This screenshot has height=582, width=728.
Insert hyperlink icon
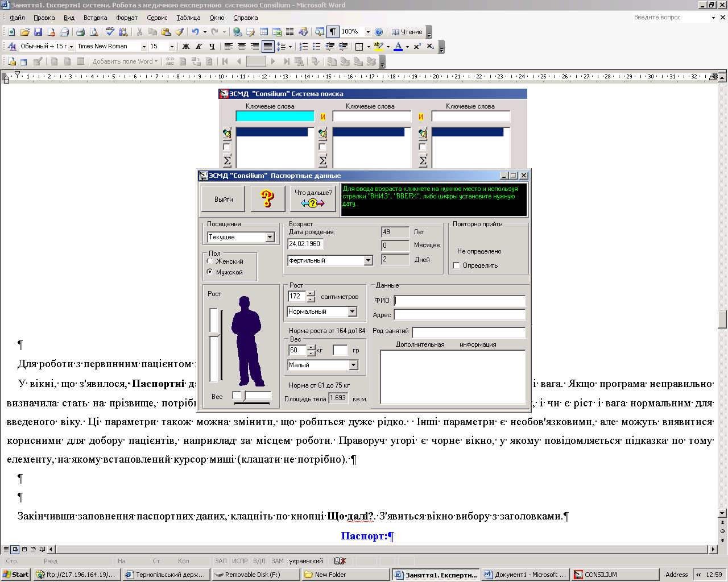(x=237, y=32)
